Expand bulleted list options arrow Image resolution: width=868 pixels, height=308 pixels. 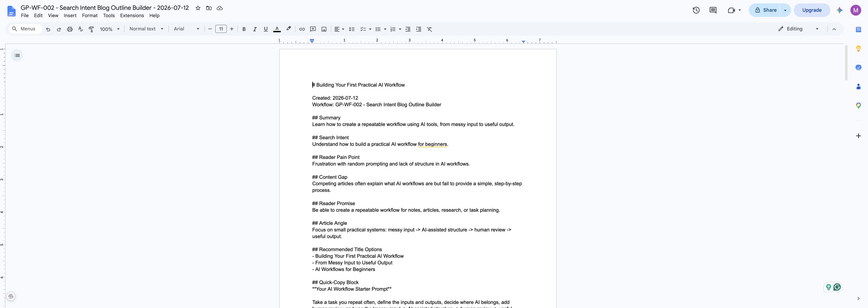click(x=385, y=29)
